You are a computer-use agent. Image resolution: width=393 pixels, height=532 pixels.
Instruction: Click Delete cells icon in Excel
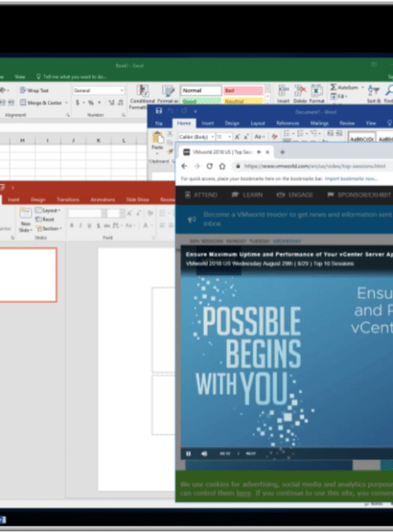point(300,94)
